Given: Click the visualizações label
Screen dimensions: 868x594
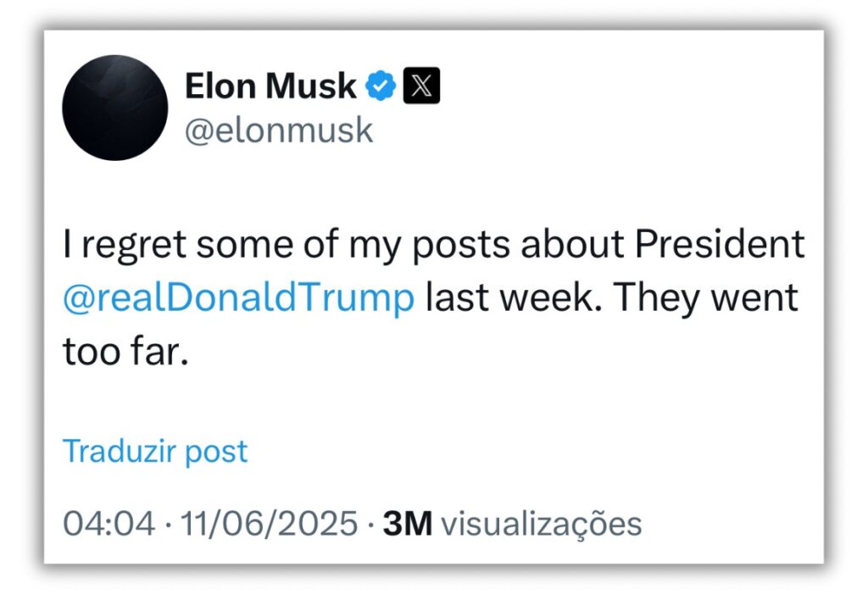Looking at the screenshot, I should (542, 524).
